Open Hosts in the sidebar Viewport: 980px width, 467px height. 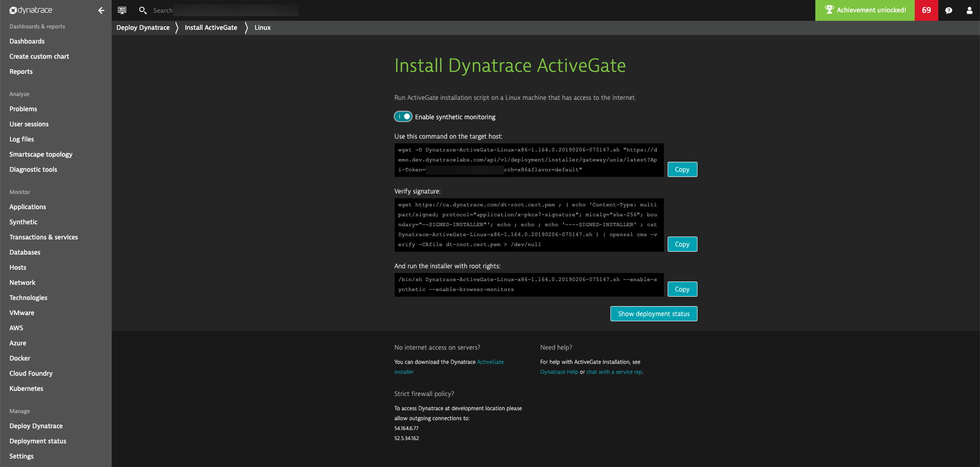click(18, 267)
